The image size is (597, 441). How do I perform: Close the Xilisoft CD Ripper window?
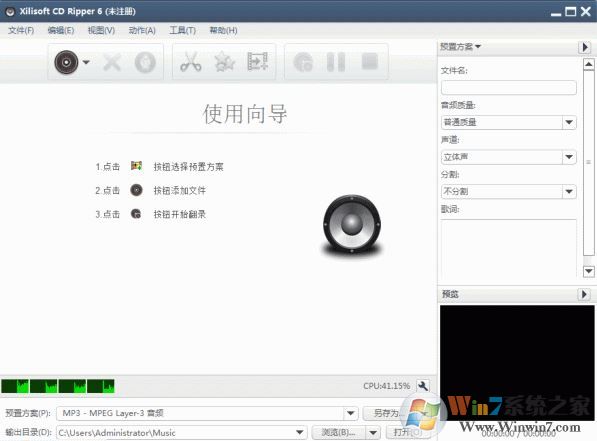click(x=586, y=11)
